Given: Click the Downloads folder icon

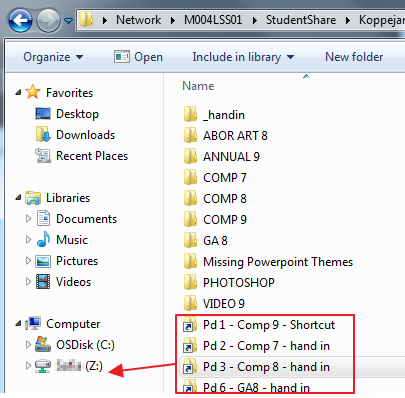Looking at the screenshot, I should point(43,134).
